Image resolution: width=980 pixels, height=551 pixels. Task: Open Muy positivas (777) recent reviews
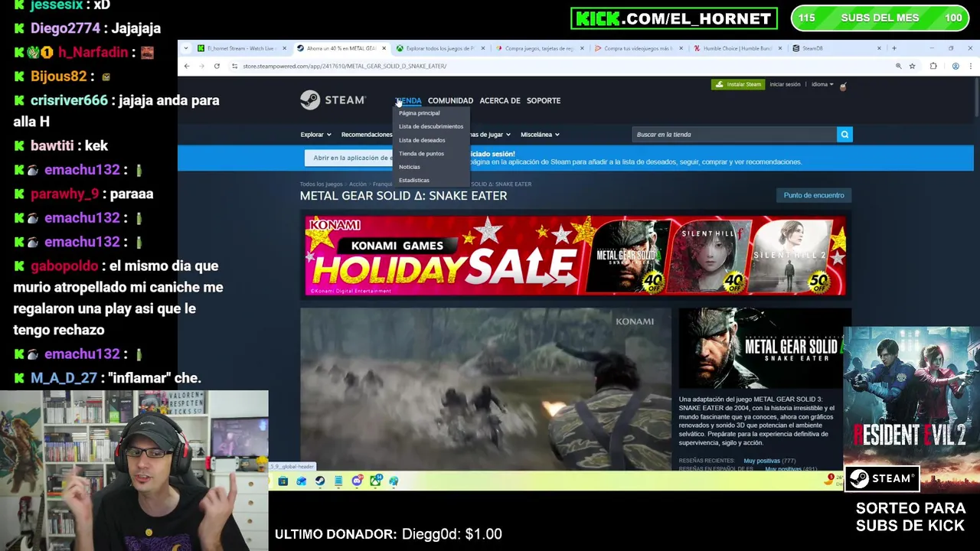(769, 461)
